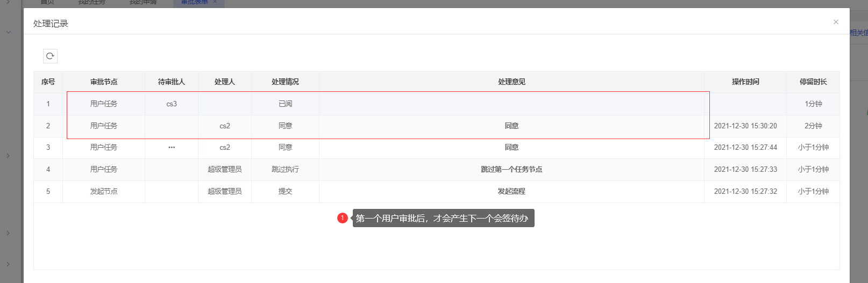
Task: Refresh the 处理记录 table
Action: coord(50,56)
